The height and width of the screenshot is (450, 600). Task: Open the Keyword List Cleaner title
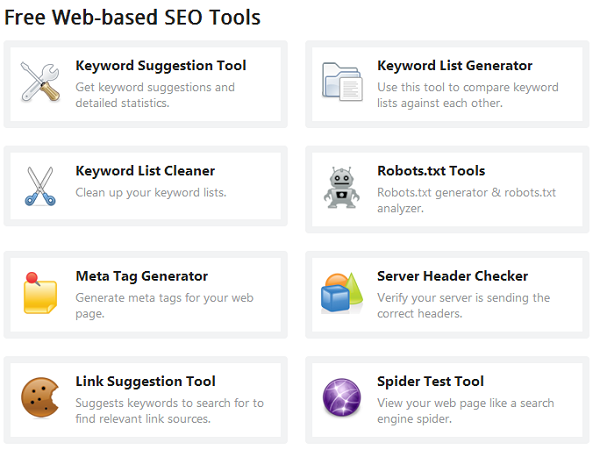(x=145, y=171)
